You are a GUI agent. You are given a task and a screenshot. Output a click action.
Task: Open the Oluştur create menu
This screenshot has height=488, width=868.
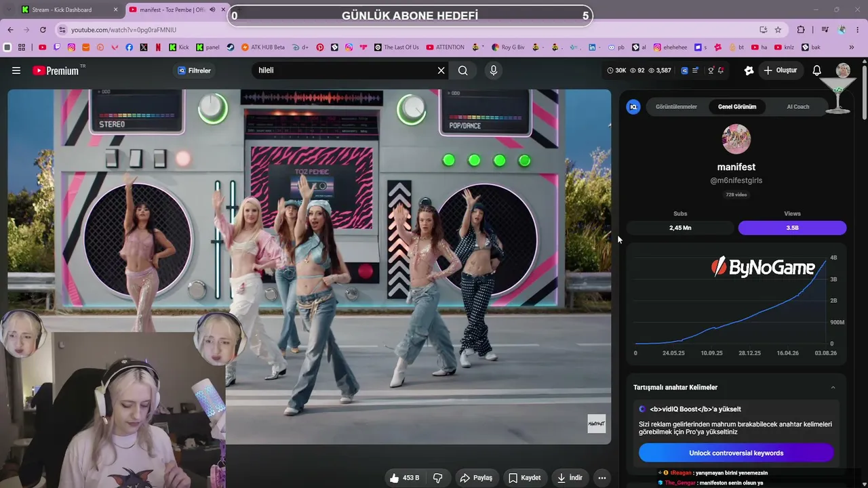click(780, 70)
